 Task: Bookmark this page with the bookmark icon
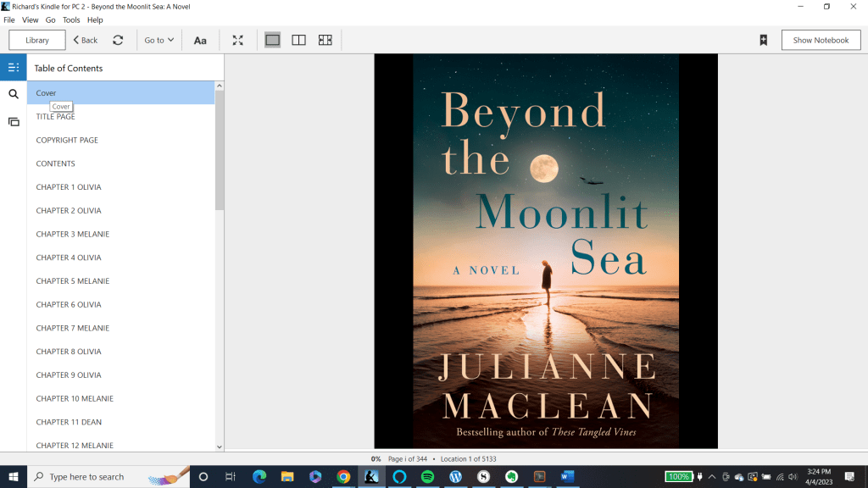(x=764, y=40)
